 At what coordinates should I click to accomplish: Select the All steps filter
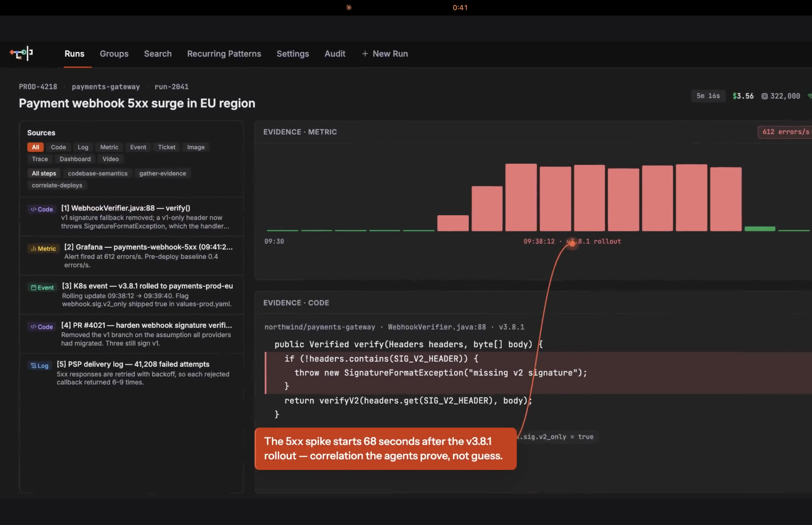[x=44, y=173]
